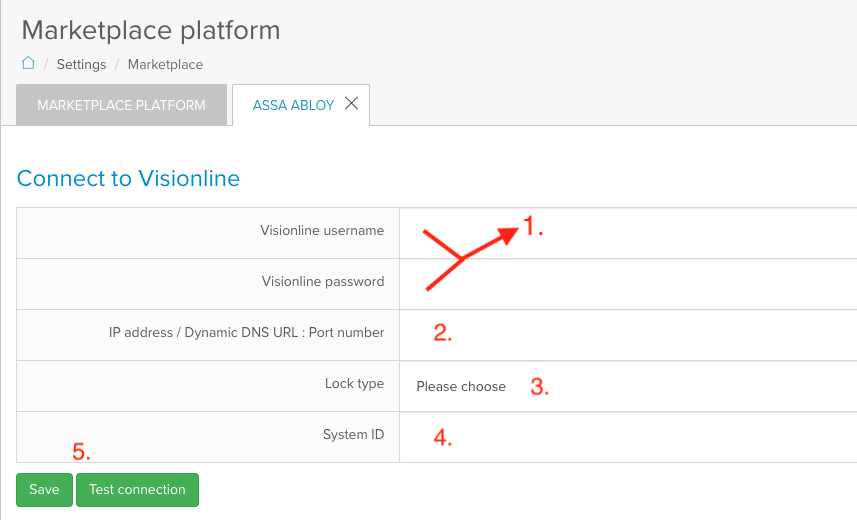The width and height of the screenshot is (857, 520).
Task: Close the ASSA ABLOY tab
Action: click(351, 103)
